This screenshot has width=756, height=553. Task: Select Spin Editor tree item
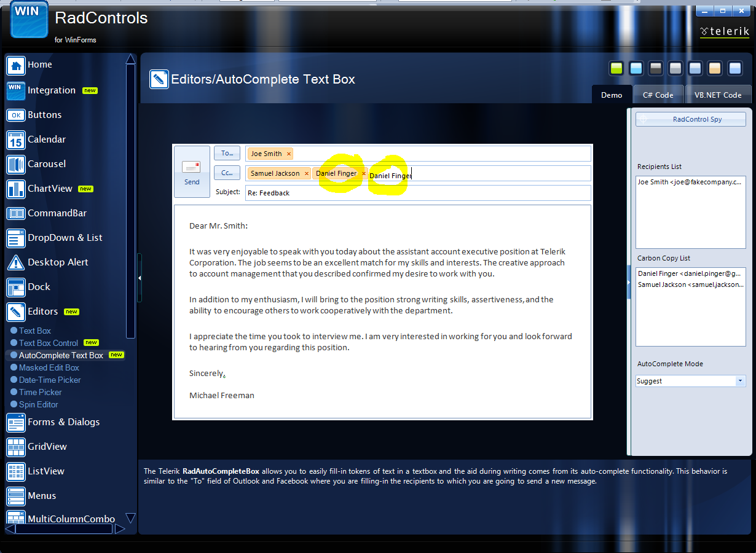click(39, 404)
